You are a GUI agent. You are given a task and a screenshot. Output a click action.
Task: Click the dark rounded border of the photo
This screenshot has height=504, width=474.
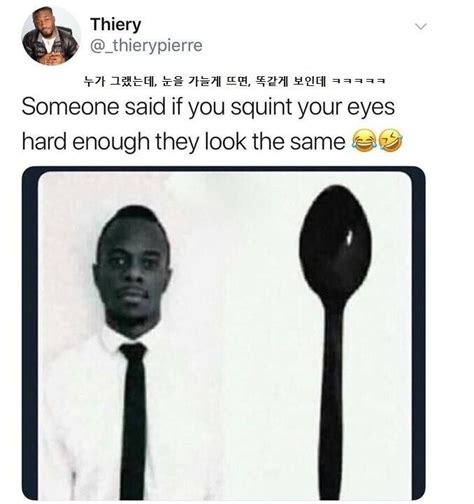30,333
